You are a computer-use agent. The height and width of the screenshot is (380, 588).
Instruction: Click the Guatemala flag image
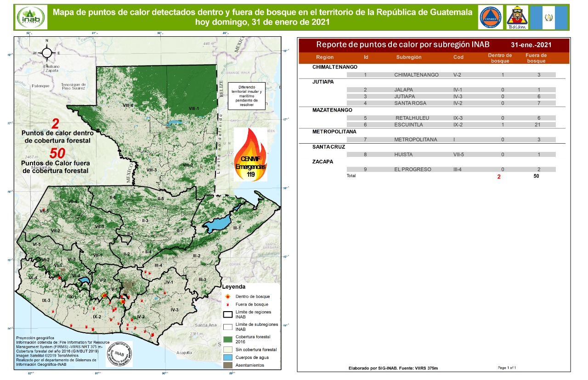click(548, 17)
